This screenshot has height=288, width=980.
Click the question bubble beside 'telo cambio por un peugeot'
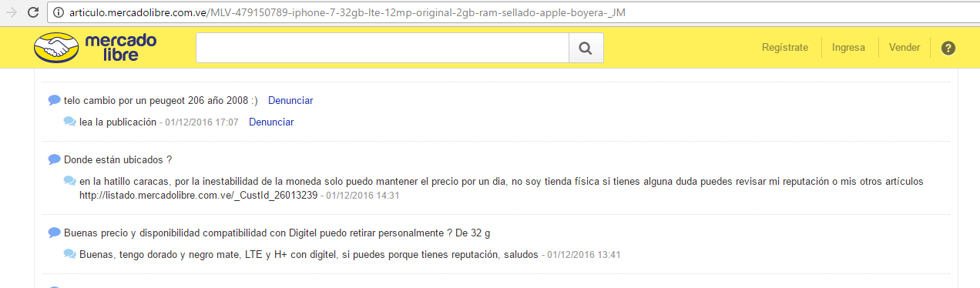click(54, 100)
